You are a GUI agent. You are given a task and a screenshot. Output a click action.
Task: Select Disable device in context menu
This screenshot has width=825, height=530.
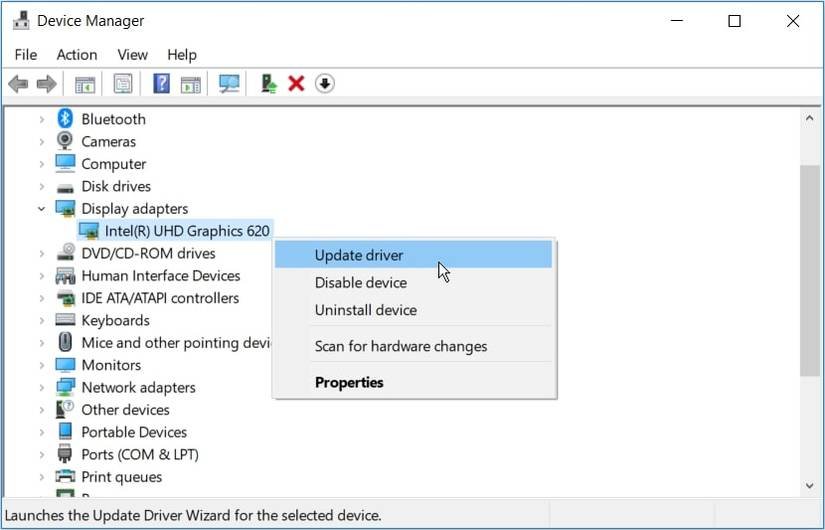(361, 283)
